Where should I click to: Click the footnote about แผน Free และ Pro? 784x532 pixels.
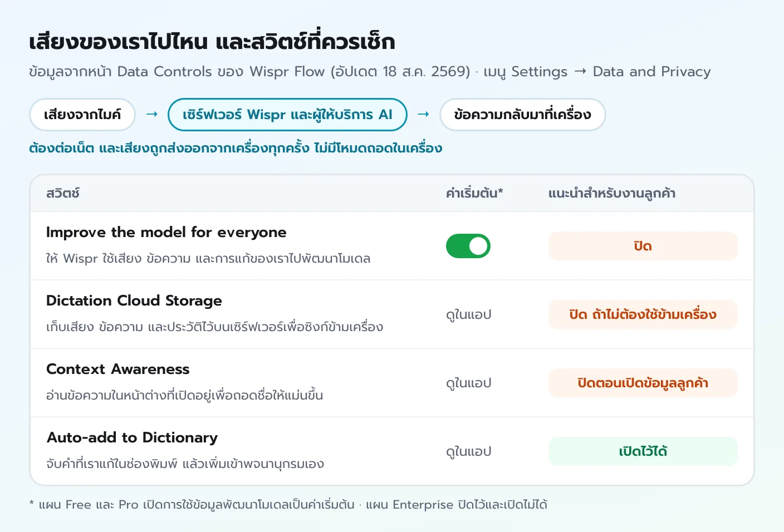[288, 505]
